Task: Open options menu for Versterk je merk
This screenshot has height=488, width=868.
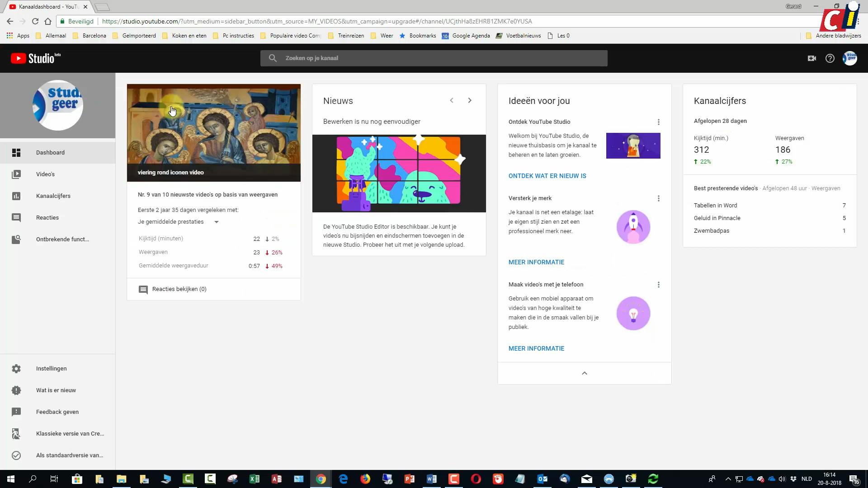Action: [x=659, y=198]
